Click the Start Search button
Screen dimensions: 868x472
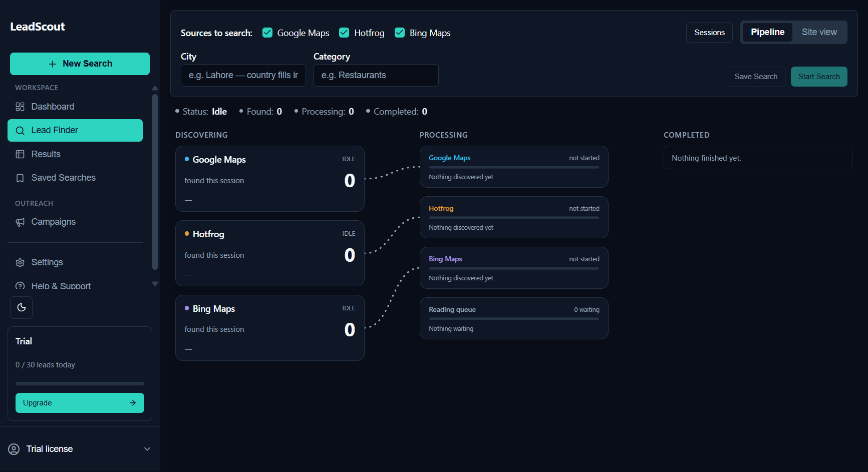coord(819,77)
